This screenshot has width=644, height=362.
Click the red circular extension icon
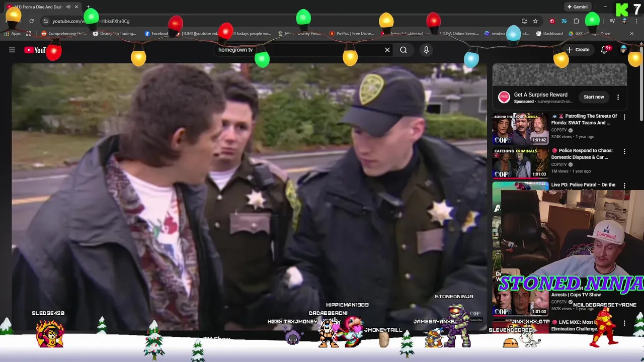(x=552, y=21)
